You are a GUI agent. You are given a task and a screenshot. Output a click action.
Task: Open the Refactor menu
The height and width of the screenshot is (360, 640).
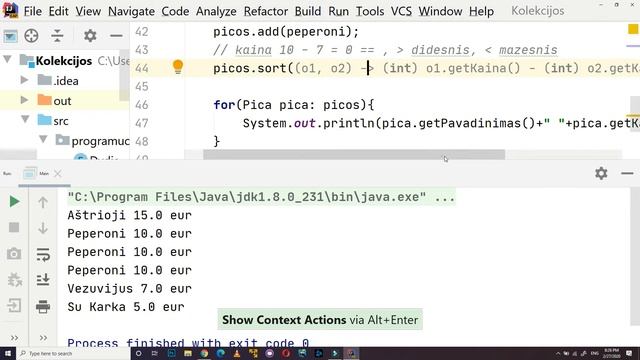(x=266, y=11)
